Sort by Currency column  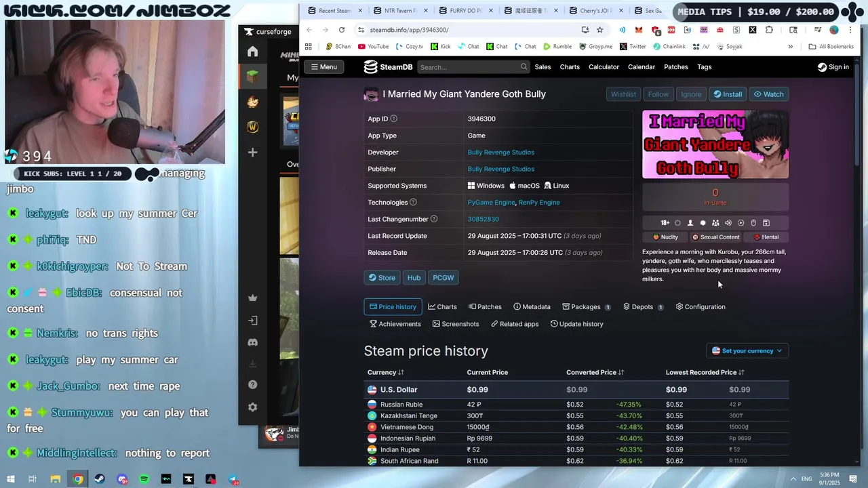click(386, 372)
